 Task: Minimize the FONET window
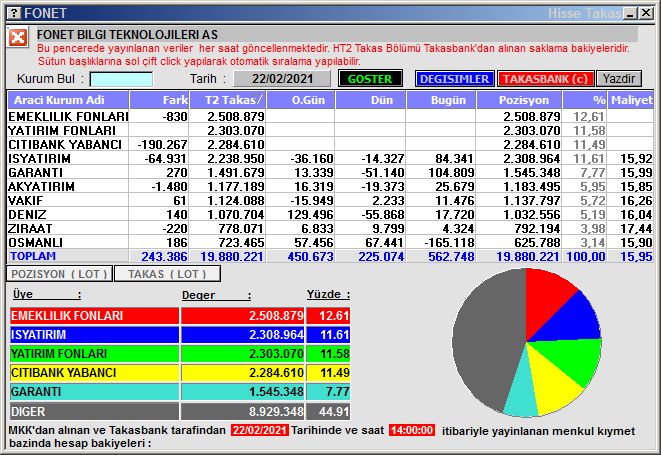pos(630,13)
